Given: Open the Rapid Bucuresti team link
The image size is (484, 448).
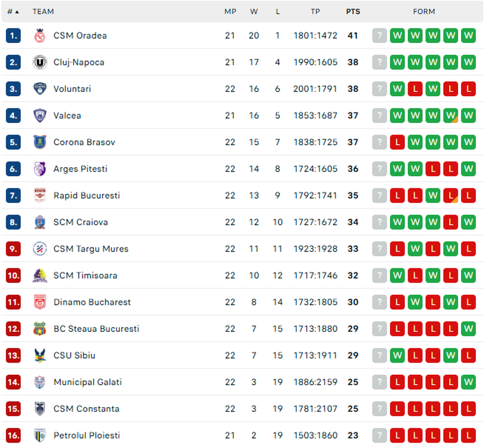Looking at the screenshot, I should (x=87, y=196).
